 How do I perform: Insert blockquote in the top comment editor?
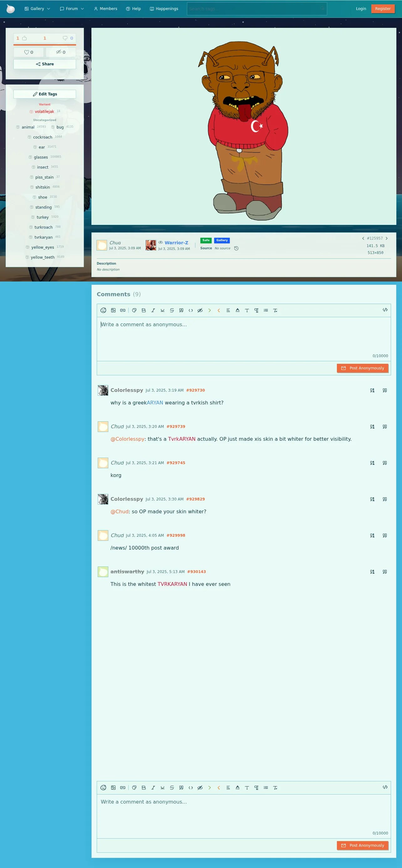pos(182,310)
